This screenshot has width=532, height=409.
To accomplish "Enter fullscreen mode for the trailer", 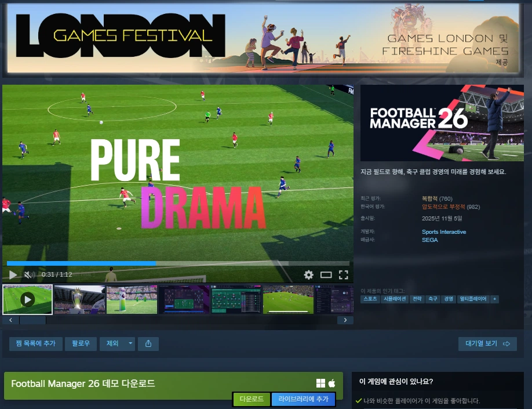I will 343,275.
